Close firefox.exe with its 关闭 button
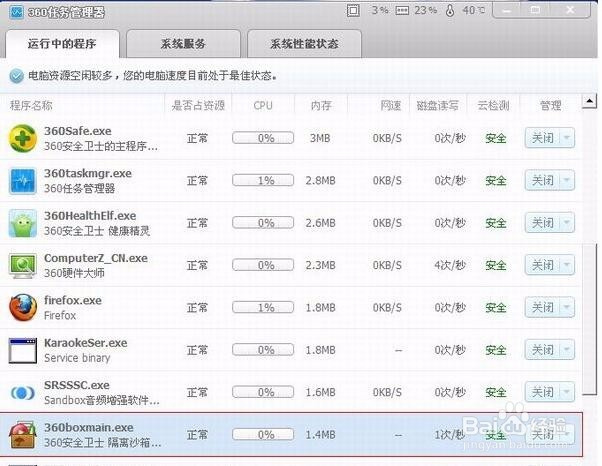Viewport: 602px width, 466px height. [x=542, y=307]
